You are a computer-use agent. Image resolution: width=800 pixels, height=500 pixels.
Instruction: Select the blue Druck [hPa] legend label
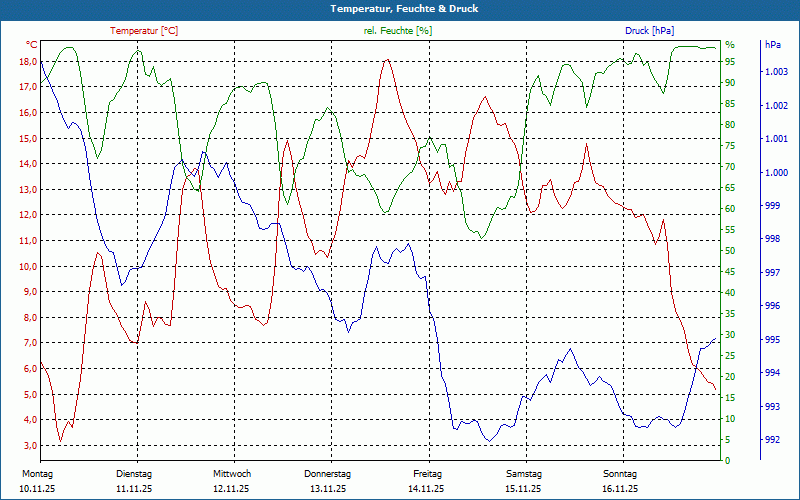click(651, 31)
